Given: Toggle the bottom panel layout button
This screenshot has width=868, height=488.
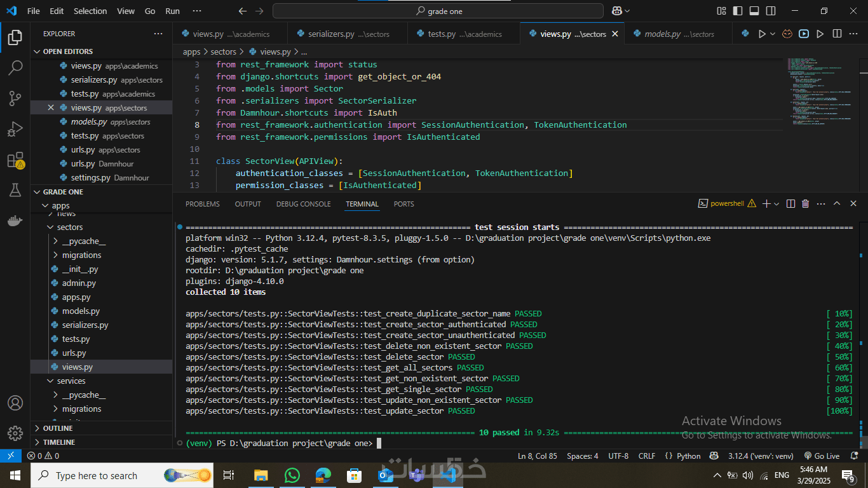Looking at the screenshot, I should click(754, 11).
